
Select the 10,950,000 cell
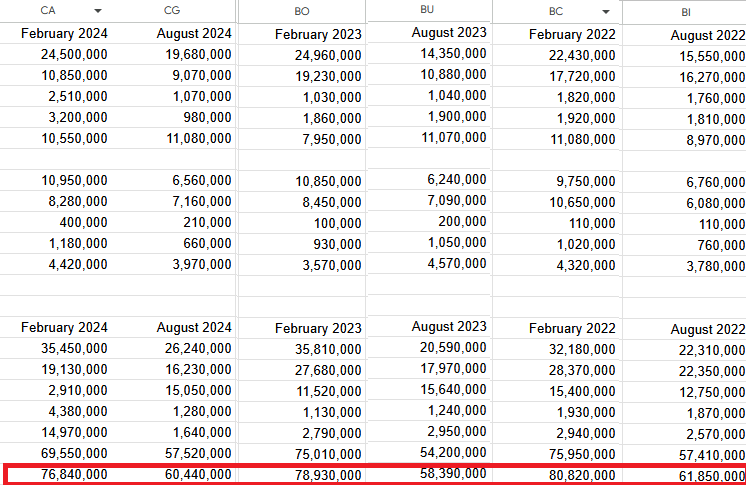point(74,180)
